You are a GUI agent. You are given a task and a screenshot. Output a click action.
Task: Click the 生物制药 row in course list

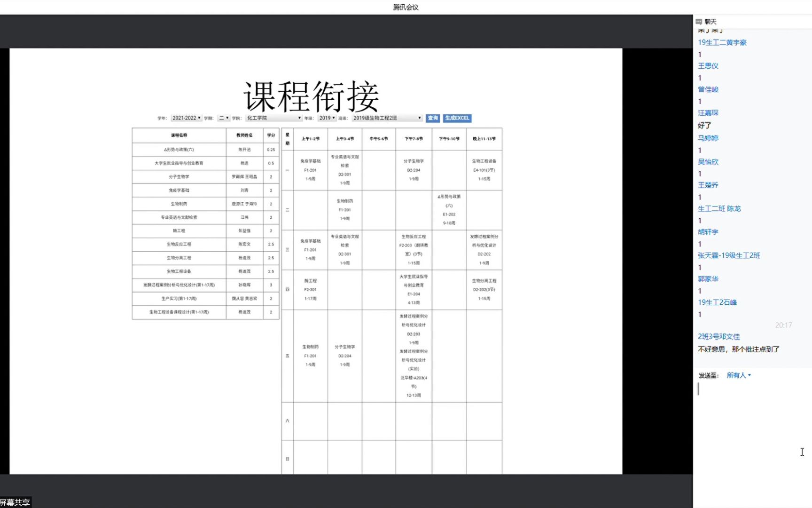pos(205,204)
